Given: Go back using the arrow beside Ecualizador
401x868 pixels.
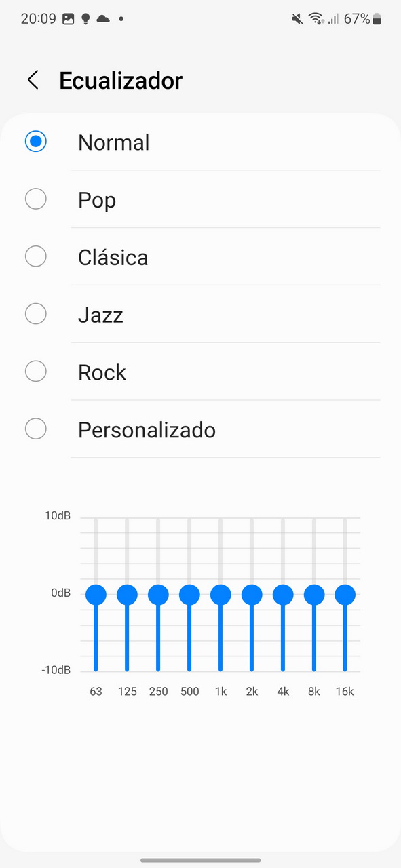Looking at the screenshot, I should coord(33,80).
